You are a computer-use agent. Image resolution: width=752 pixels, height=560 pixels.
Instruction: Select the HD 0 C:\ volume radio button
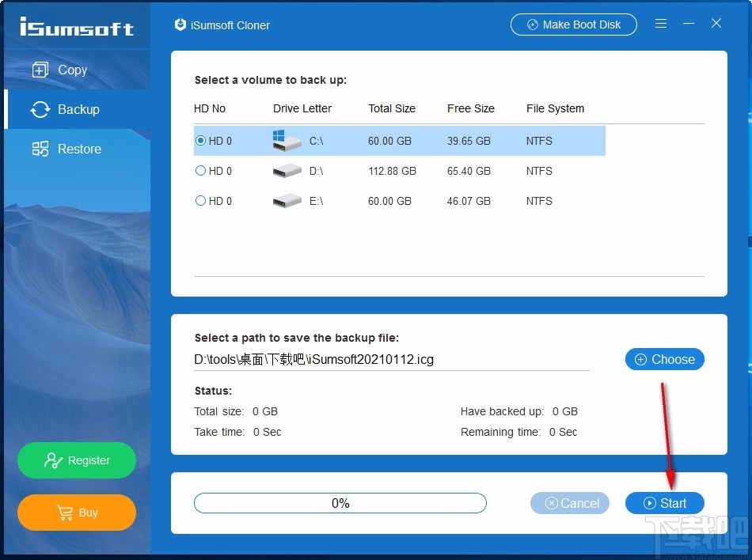[x=200, y=140]
